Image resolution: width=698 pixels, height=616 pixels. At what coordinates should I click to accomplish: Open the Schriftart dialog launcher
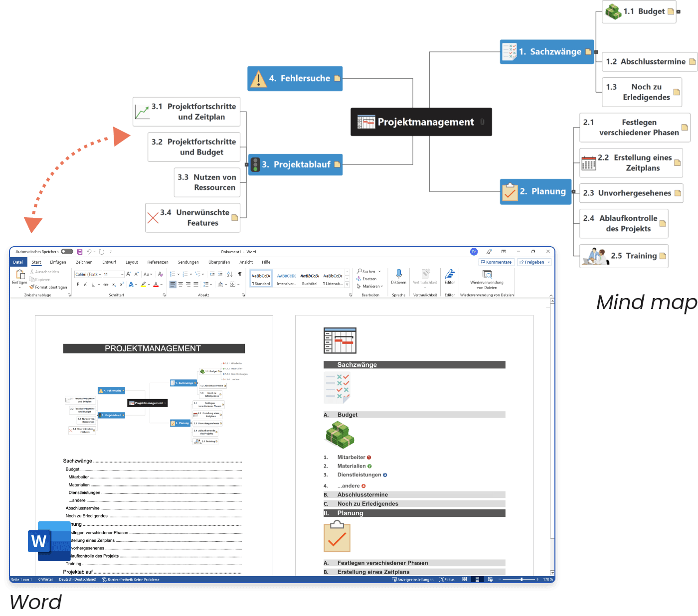pos(164,295)
